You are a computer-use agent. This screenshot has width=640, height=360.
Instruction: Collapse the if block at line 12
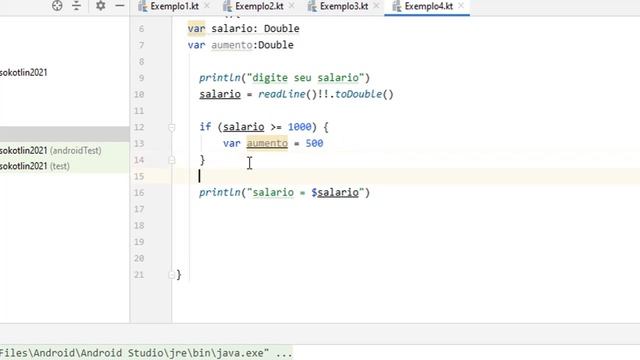click(x=172, y=127)
